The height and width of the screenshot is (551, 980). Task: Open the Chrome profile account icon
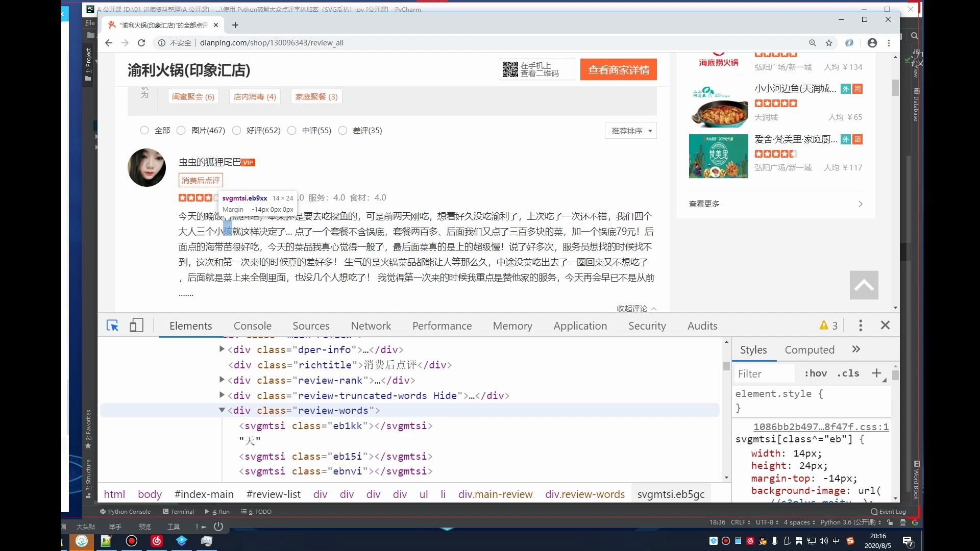872,43
